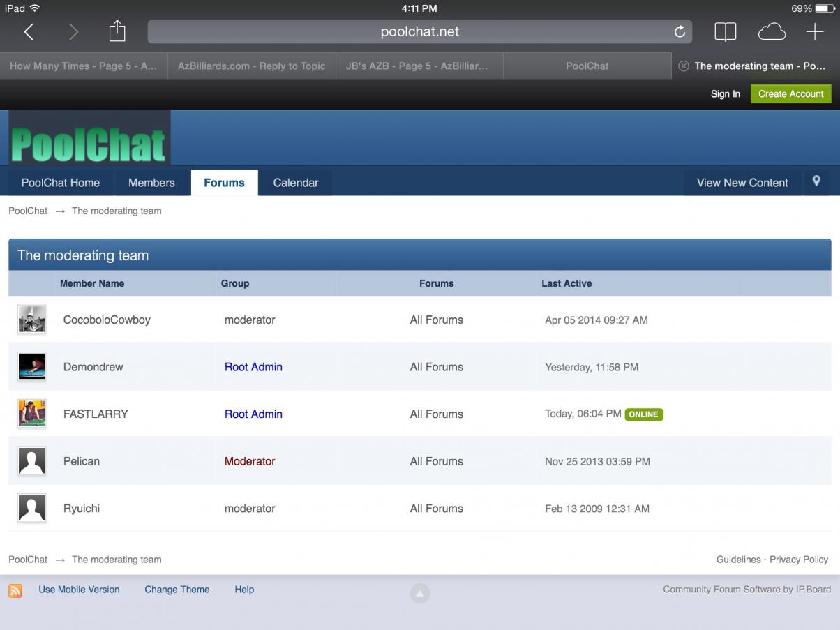Open the Members navigation tab
This screenshot has width=840, height=630.
coord(151,183)
